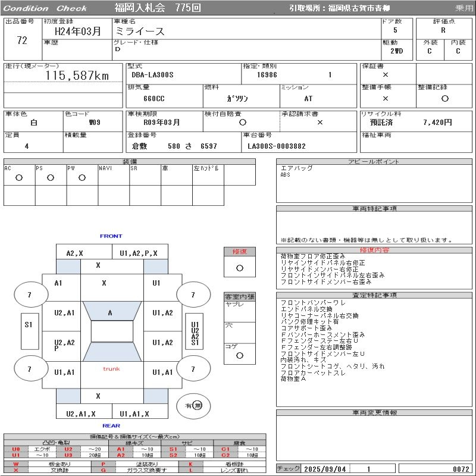Select the U1,A1,X rear bumper damage code

click(134, 414)
